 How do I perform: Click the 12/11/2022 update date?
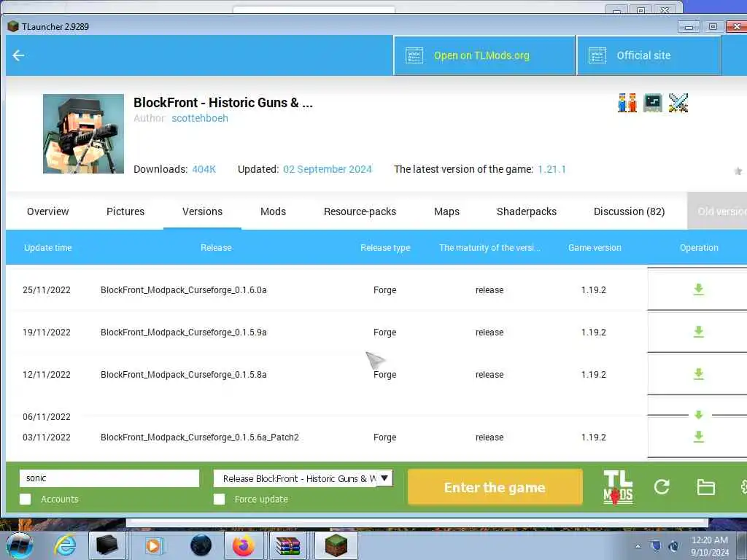click(47, 375)
